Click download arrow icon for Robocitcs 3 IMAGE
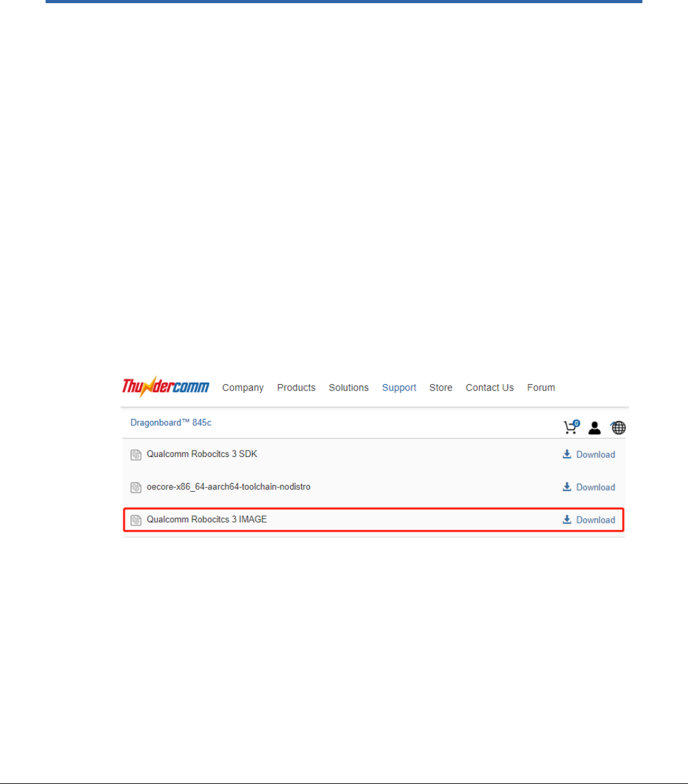The image size is (688, 784). (x=567, y=519)
